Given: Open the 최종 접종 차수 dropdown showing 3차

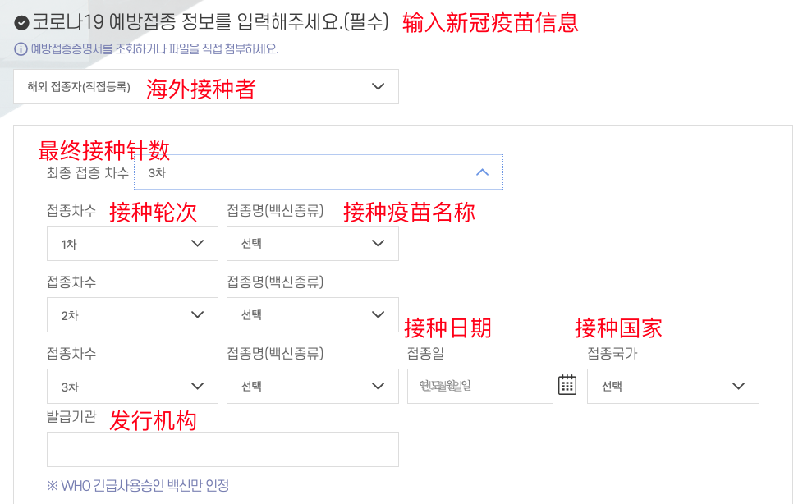Looking at the screenshot, I should [x=319, y=172].
